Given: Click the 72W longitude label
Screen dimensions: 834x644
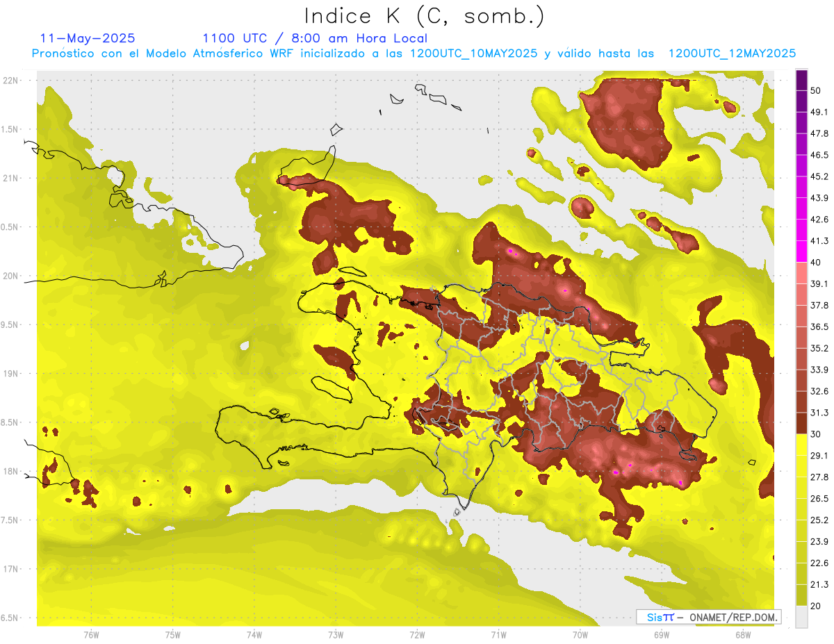Looking at the screenshot, I should click(417, 634).
